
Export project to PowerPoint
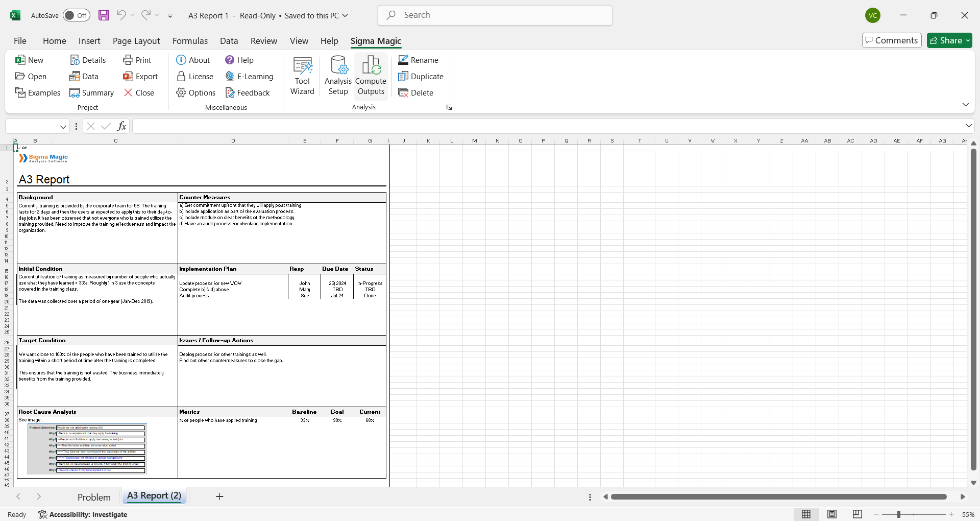pos(140,77)
